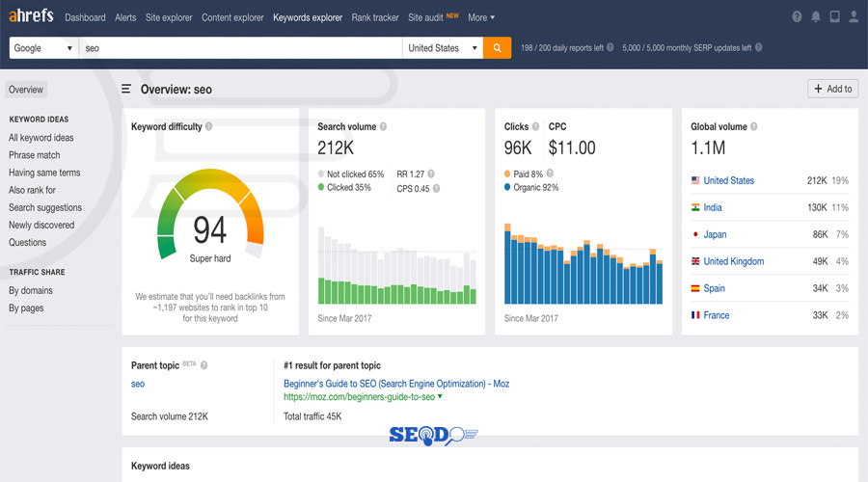Open Search suggestions in sidebar
Image resolution: width=868 pixels, height=482 pixels.
[44, 207]
